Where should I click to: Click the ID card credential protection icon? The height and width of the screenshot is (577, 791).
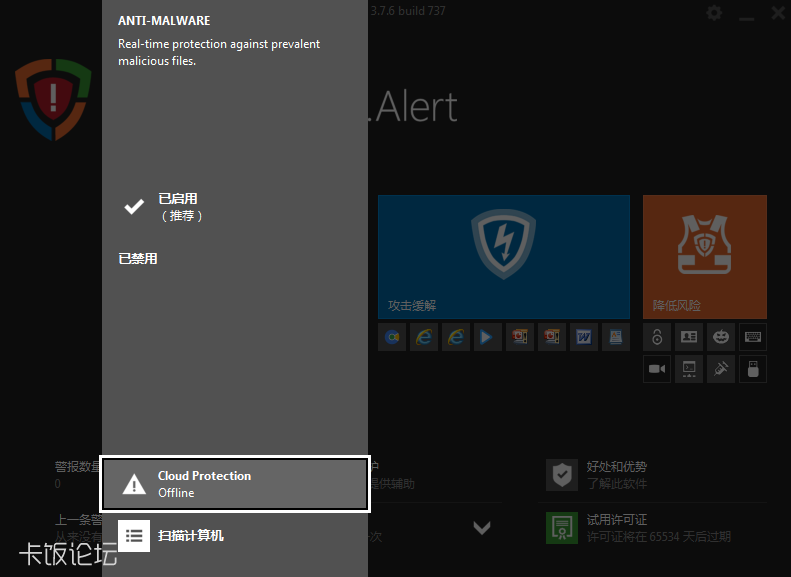tap(689, 337)
